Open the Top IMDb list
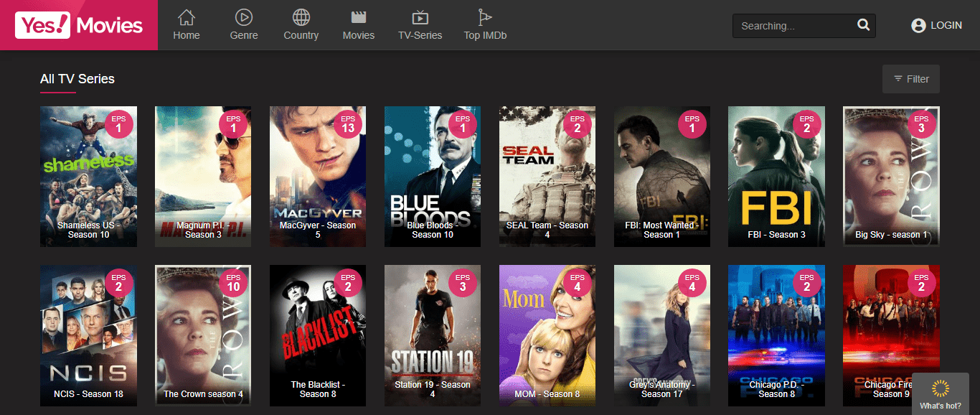The image size is (980, 415). [485, 24]
